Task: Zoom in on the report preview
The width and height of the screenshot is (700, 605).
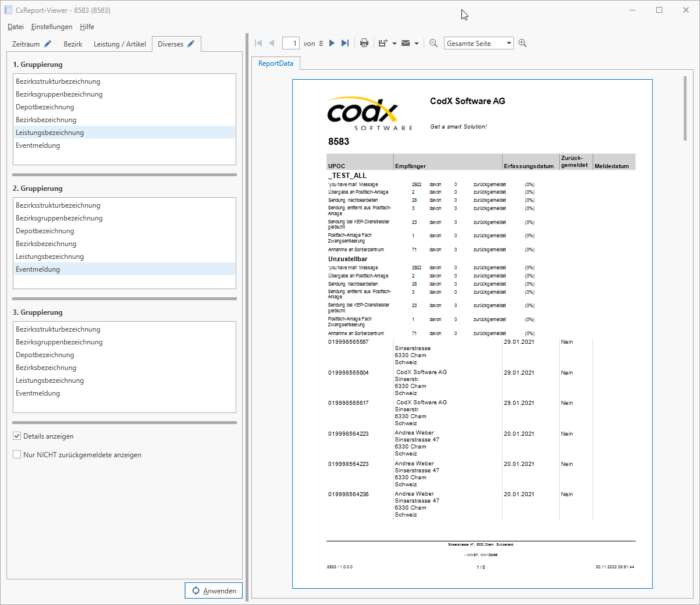Action: 522,42
